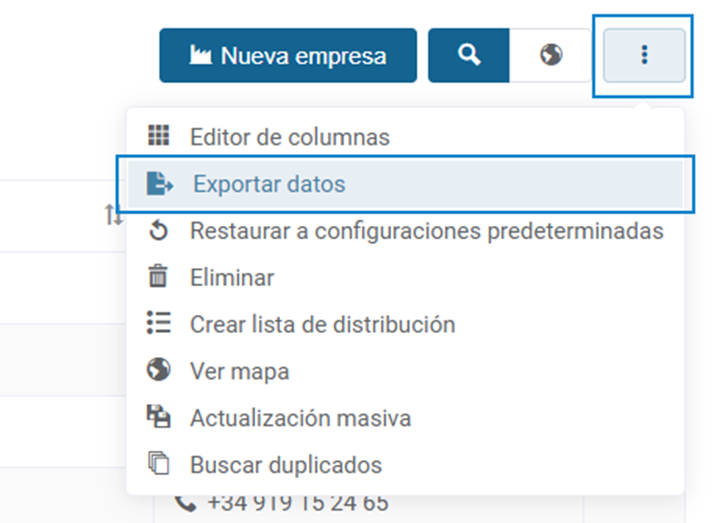
Task: Toggle the globe map view button
Action: (x=551, y=56)
